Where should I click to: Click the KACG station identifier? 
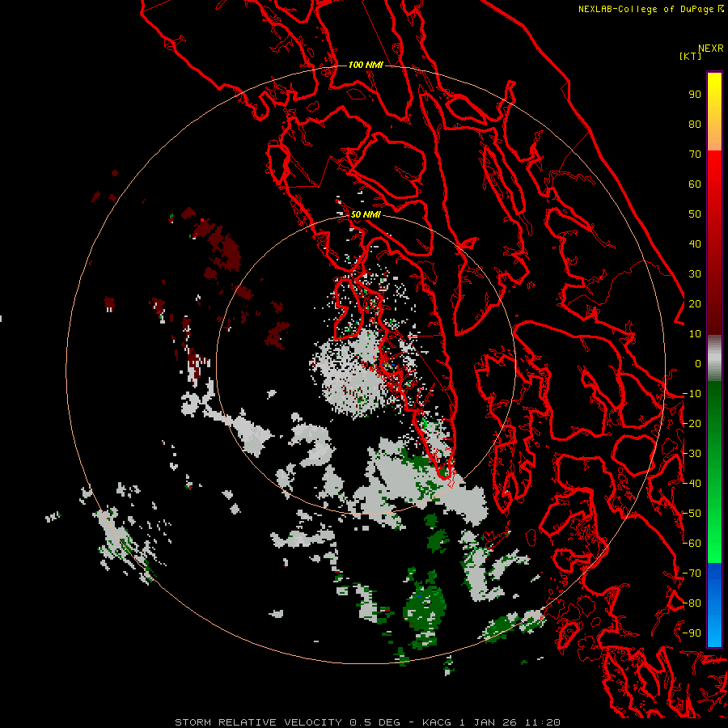[x=437, y=722]
